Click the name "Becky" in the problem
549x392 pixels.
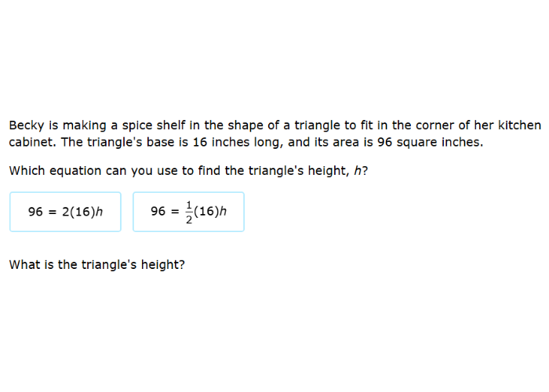[x=27, y=125]
